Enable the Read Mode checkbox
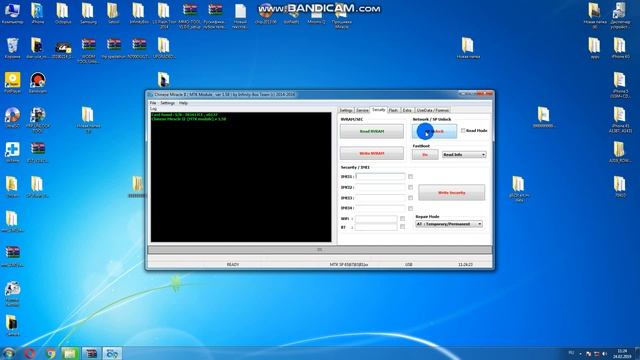 (463, 131)
